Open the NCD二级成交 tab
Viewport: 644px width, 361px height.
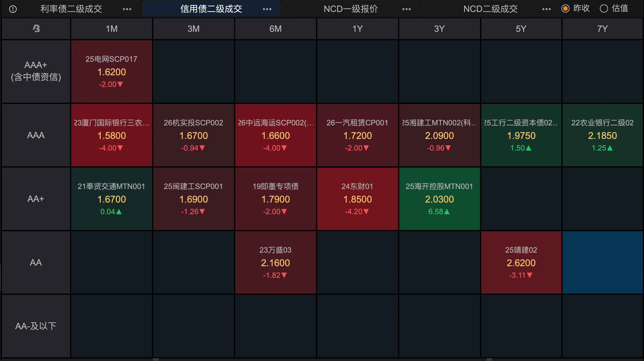pos(490,9)
